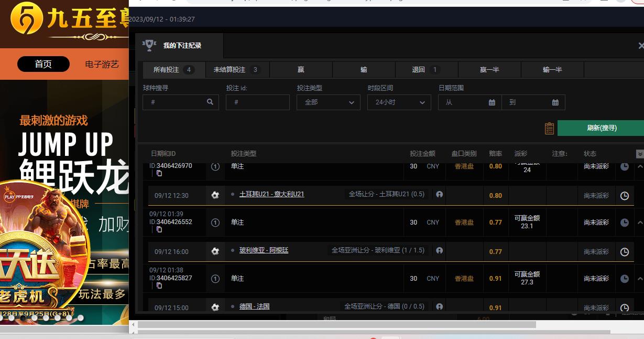Click filled clock icon in bet 3406426970 row
This screenshot has height=339, width=644.
[x=624, y=166]
